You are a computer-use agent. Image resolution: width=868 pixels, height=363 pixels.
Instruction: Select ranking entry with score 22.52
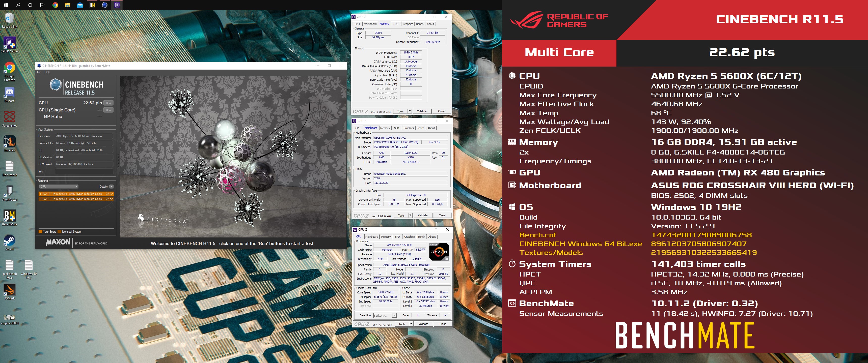click(x=76, y=199)
